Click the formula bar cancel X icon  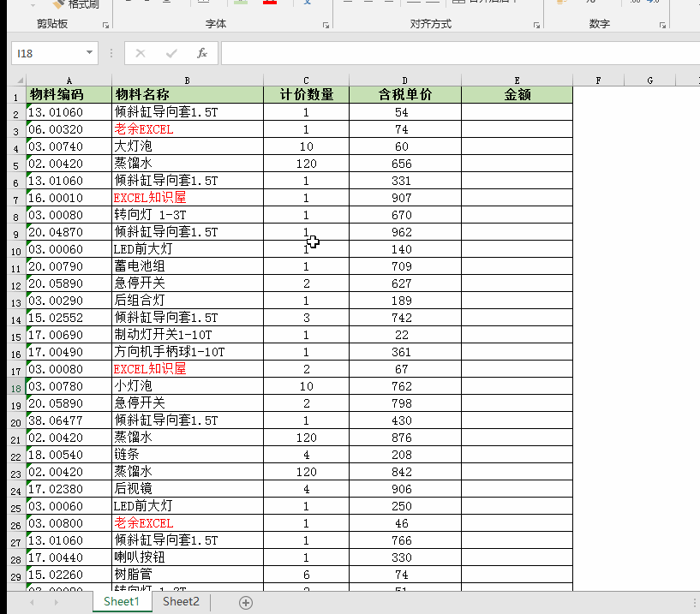[141, 54]
